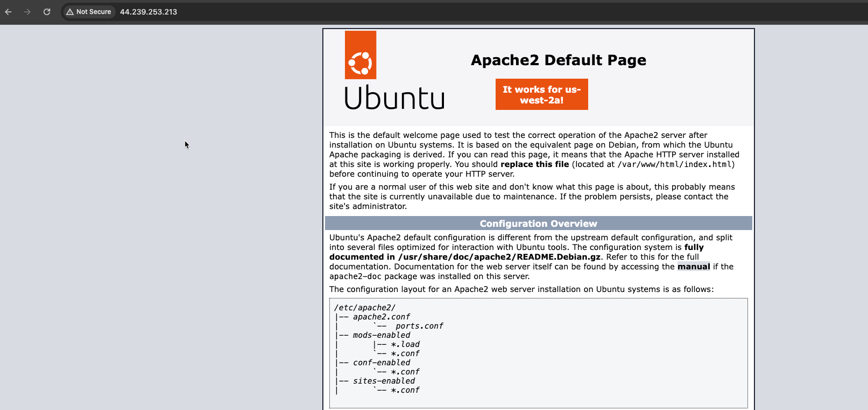This screenshot has height=410, width=868.
Task: Select the 44.239.253.213 address in the URL bar
Action: point(149,12)
